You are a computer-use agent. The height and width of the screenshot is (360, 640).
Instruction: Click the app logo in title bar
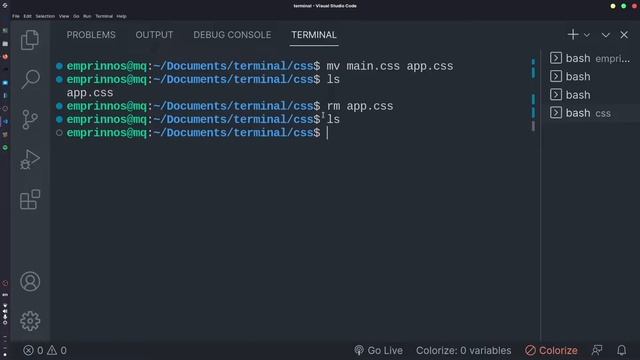coord(5,6)
